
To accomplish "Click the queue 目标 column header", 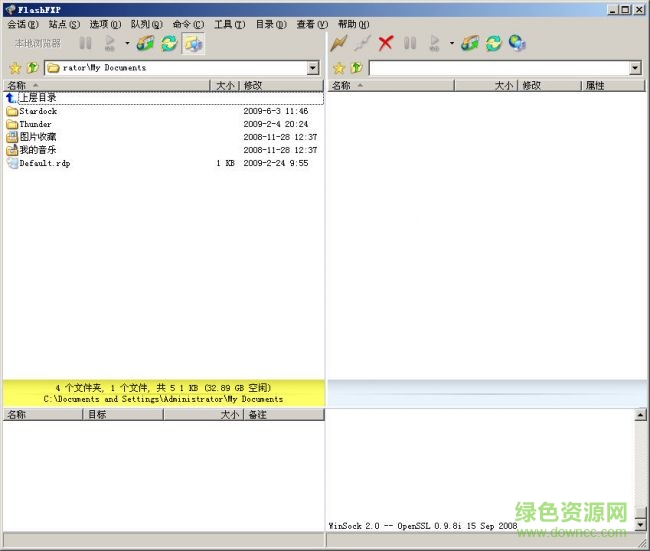I will 123,415.
